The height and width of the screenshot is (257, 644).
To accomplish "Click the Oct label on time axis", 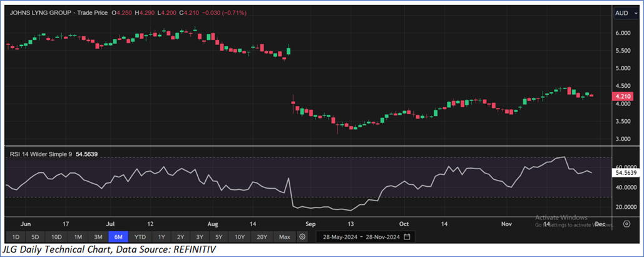I will click(404, 224).
